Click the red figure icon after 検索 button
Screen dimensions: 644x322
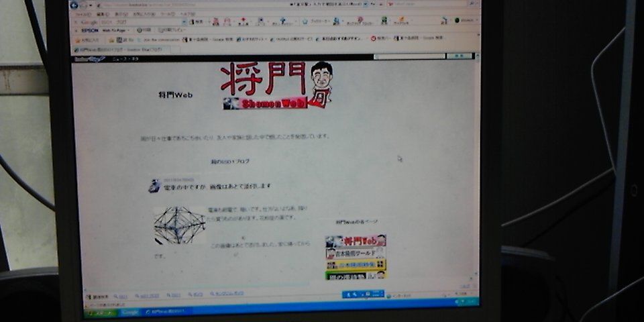pyautogui.click(x=215, y=21)
